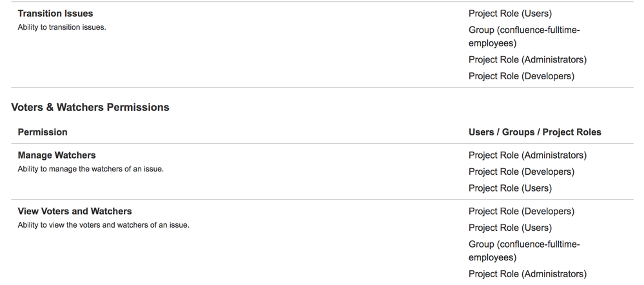This screenshot has height=285, width=644.
Task: Click the Users / Groups / Project Roles header
Action: coord(535,132)
